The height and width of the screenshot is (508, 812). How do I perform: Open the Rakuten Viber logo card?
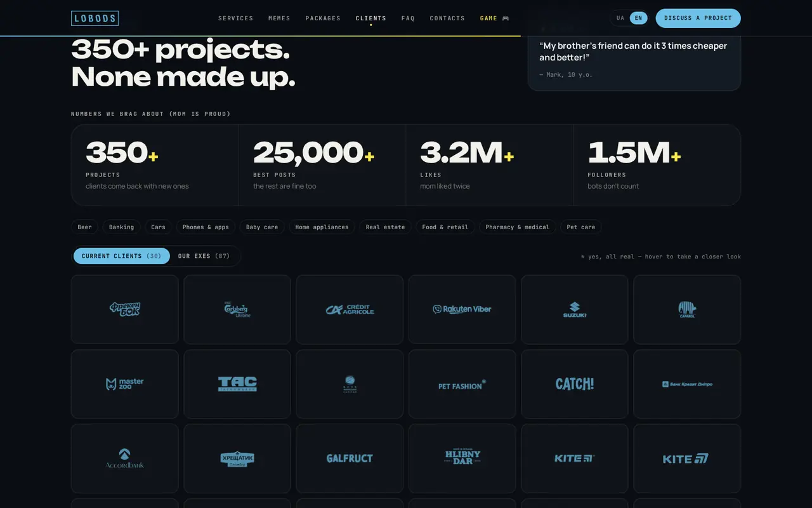coord(462,309)
